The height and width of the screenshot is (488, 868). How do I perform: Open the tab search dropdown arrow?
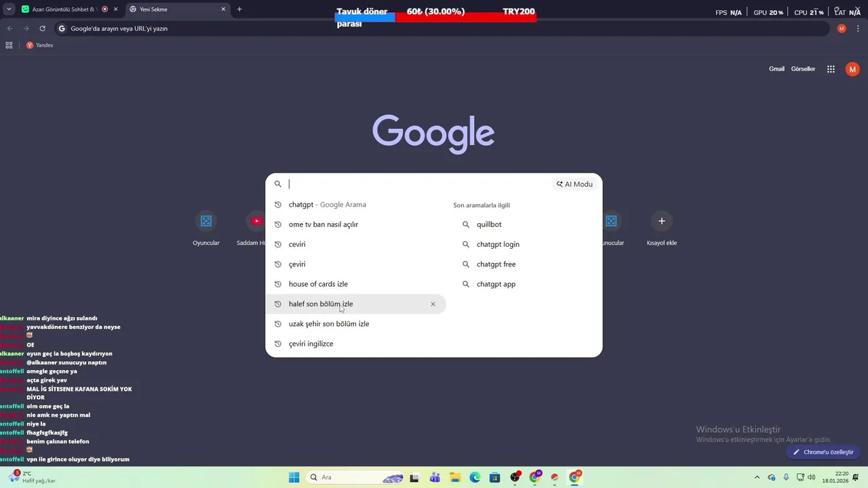tap(9, 9)
